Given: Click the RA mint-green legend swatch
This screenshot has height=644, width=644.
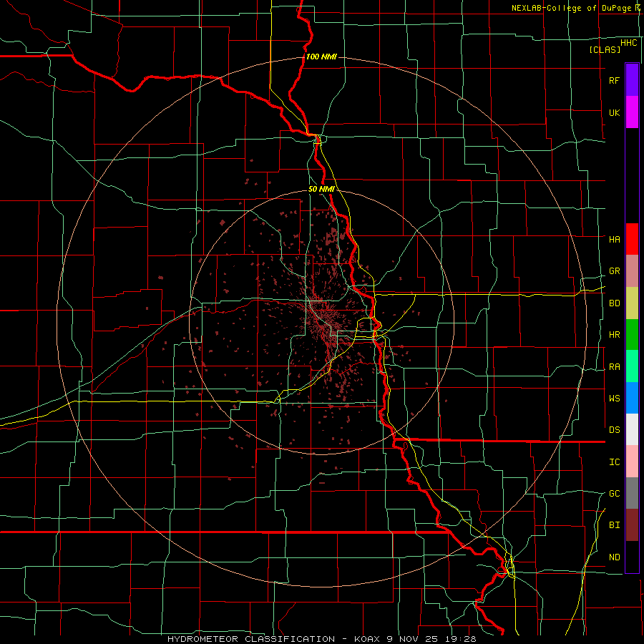Looking at the screenshot, I should point(632,366).
